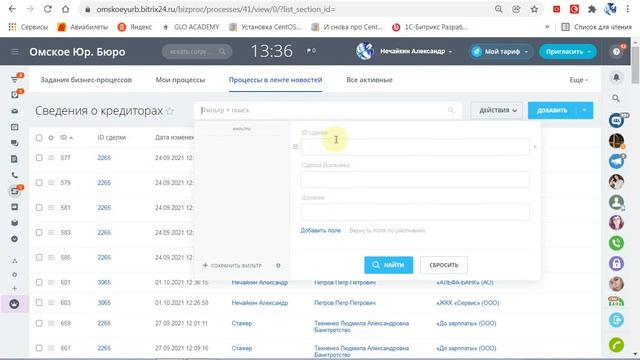640x360 pixels.
Task: Expand the Добавить button arrow
Action: [x=584, y=110]
